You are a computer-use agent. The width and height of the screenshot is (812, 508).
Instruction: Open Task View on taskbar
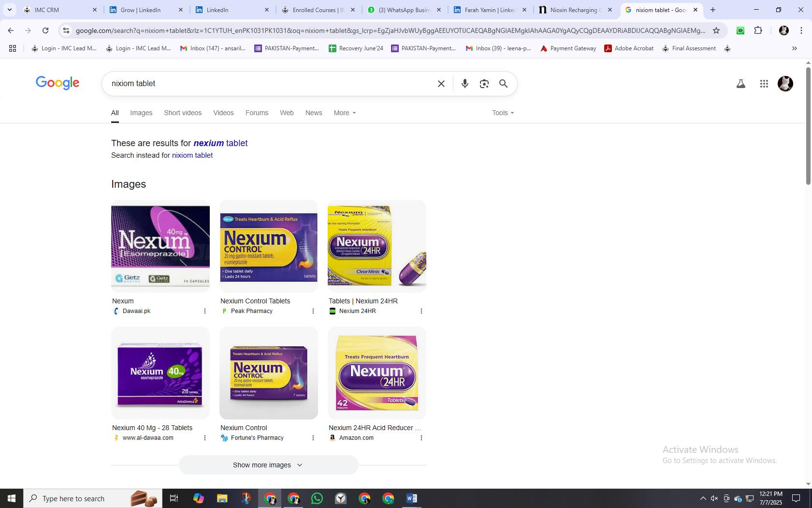[174, 498]
